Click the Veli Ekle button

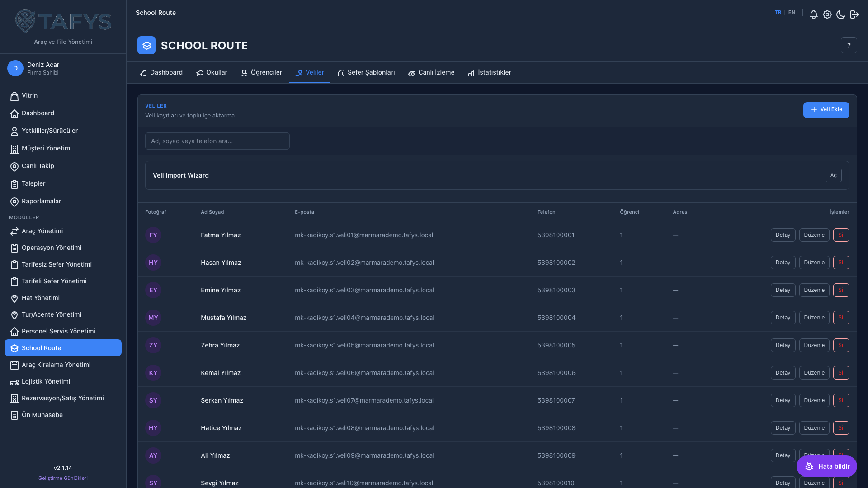[826, 110]
